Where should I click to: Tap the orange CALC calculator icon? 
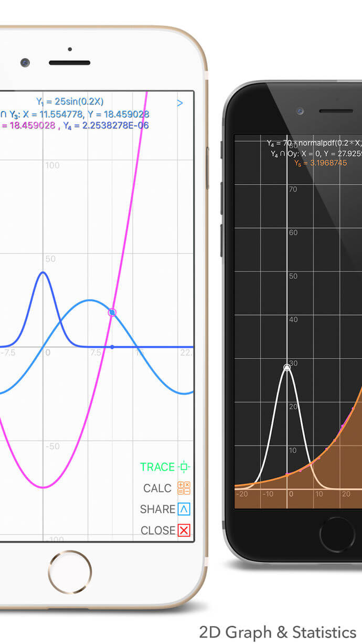click(184, 488)
